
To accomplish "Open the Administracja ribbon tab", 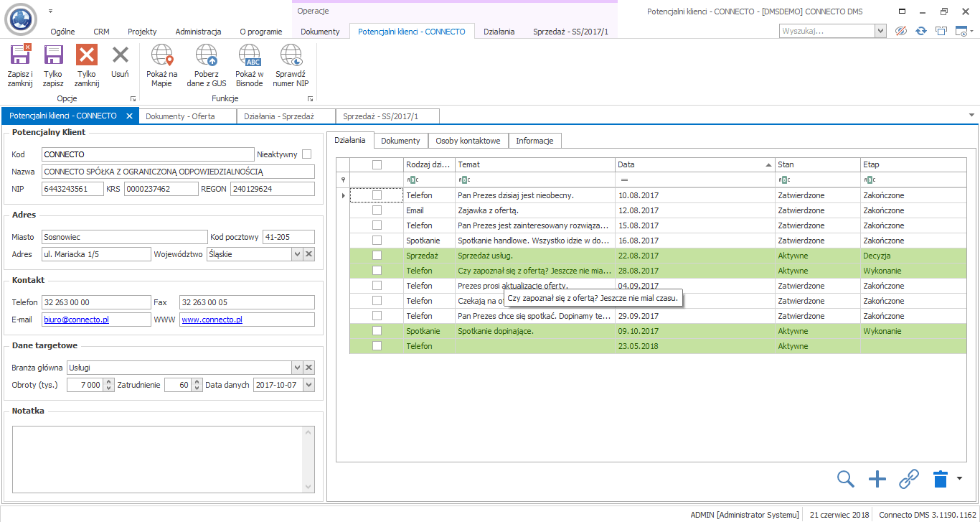I will click(198, 32).
